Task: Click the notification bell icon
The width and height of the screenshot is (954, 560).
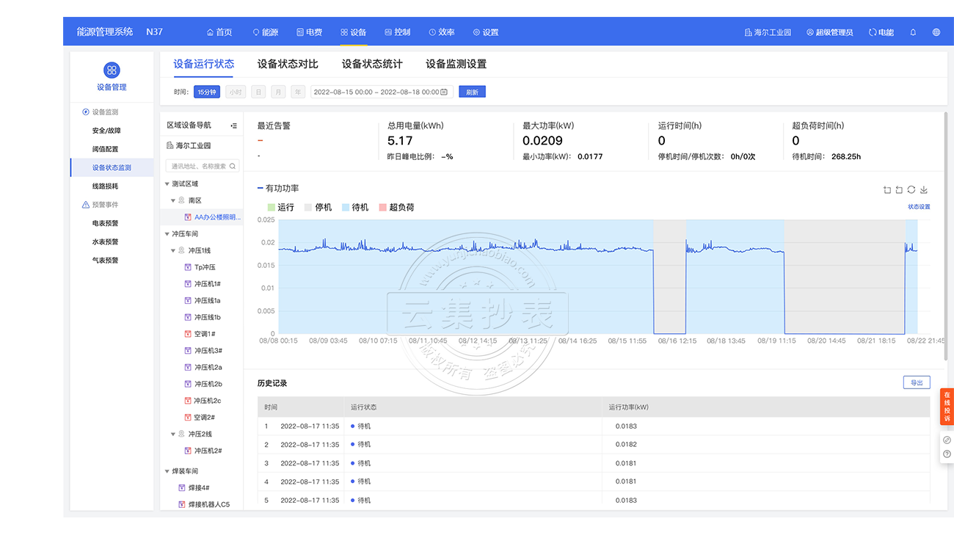Action: pos(913,32)
